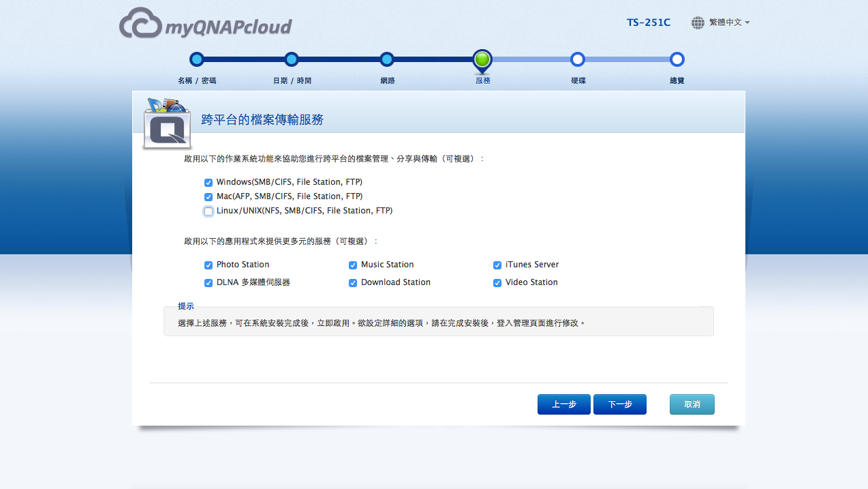868x489 pixels.
Task: Click the 日期 / 時間 step label
Action: [292, 80]
